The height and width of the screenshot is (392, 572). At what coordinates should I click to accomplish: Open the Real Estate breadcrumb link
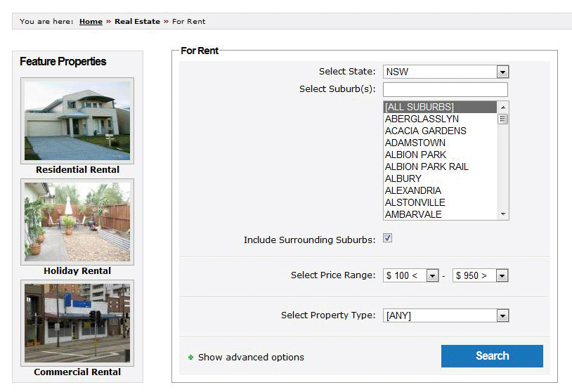(x=137, y=21)
